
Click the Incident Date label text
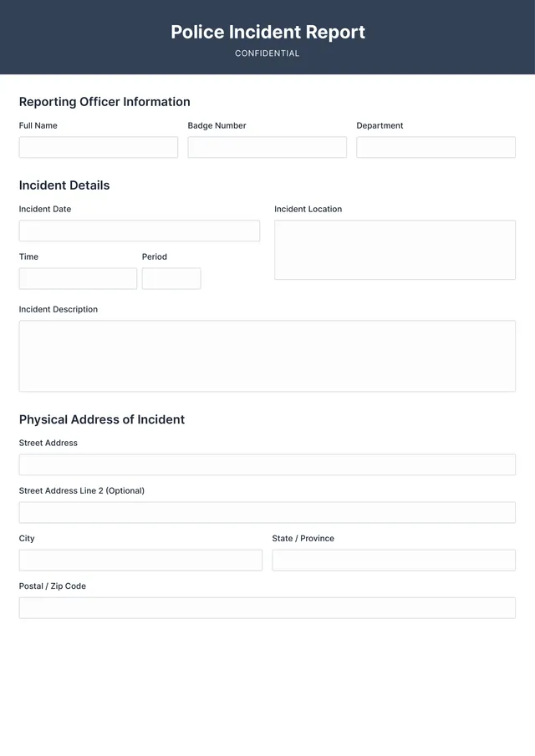tap(44, 209)
